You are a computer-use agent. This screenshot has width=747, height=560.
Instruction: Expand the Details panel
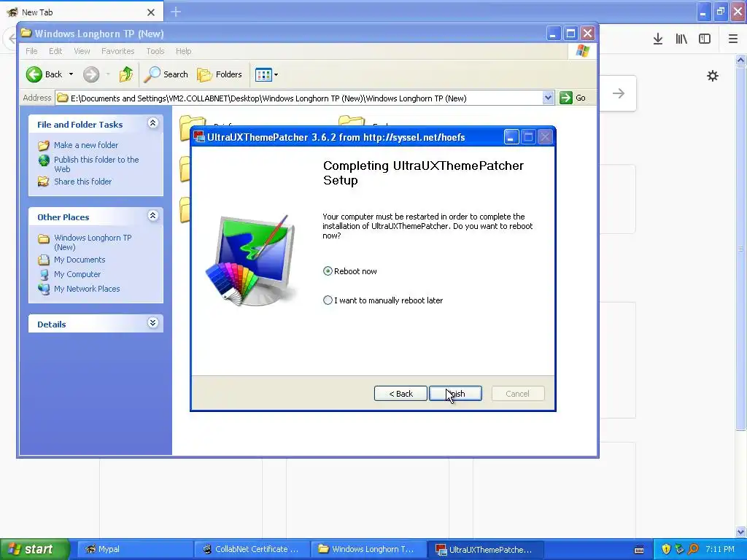click(x=153, y=323)
